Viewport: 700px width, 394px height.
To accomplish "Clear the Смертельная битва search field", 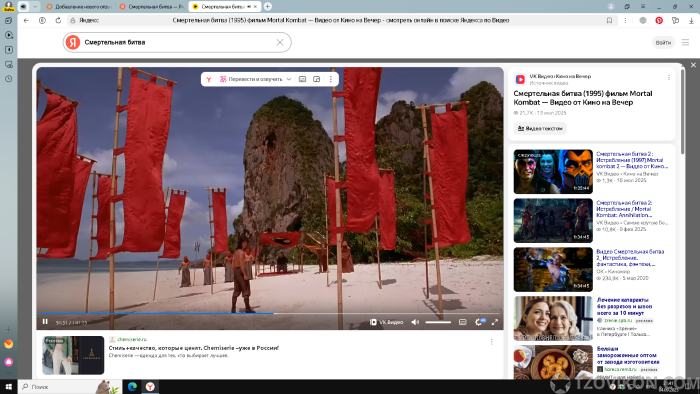I will click(280, 42).
